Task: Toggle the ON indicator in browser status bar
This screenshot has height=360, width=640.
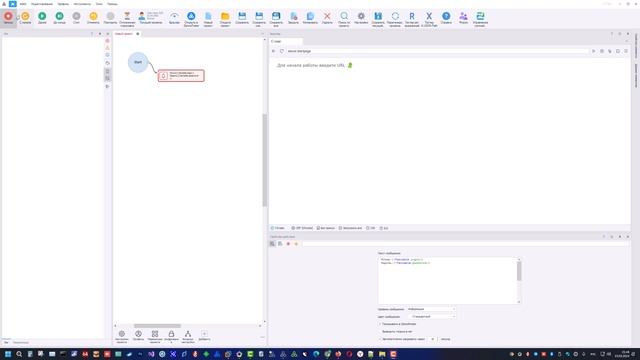Action: tap(371, 228)
